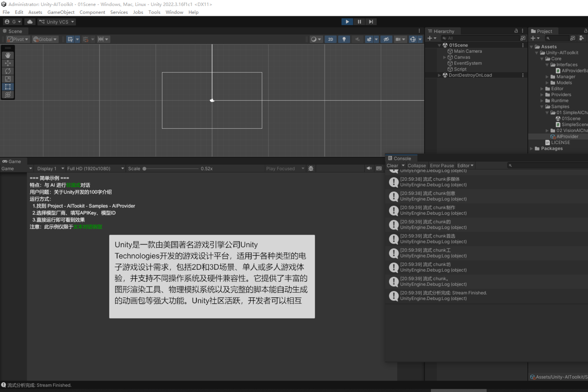Select the Hand view tool
Viewport: 588px width, 392px height.
click(x=8, y=55)
